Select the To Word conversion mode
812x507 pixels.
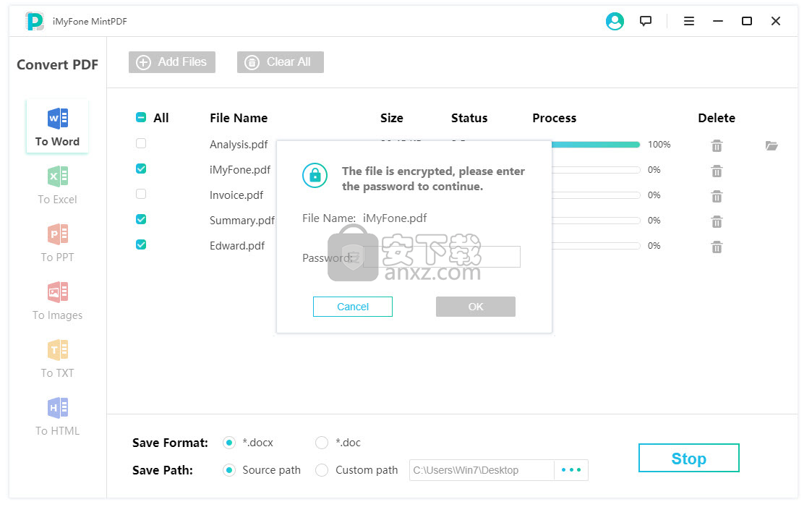point(57,127)
